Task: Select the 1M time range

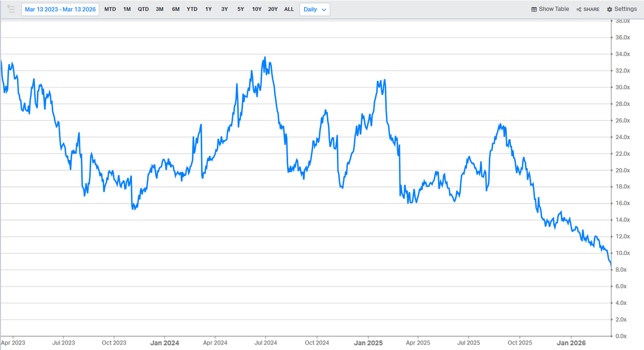Action: [127, 9]
